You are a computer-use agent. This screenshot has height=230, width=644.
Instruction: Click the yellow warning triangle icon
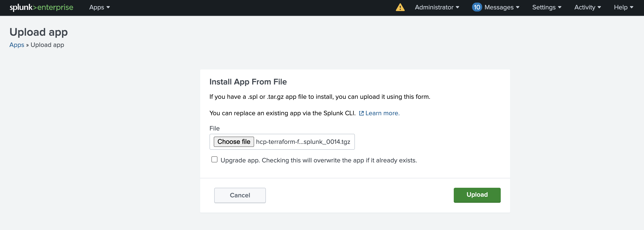(x=400, y=8)
